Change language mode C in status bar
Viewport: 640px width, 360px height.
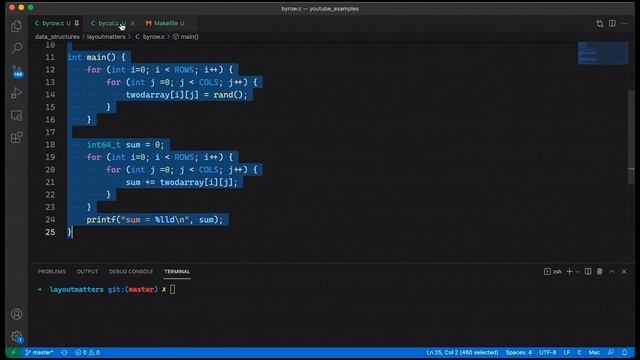[579, 352]
